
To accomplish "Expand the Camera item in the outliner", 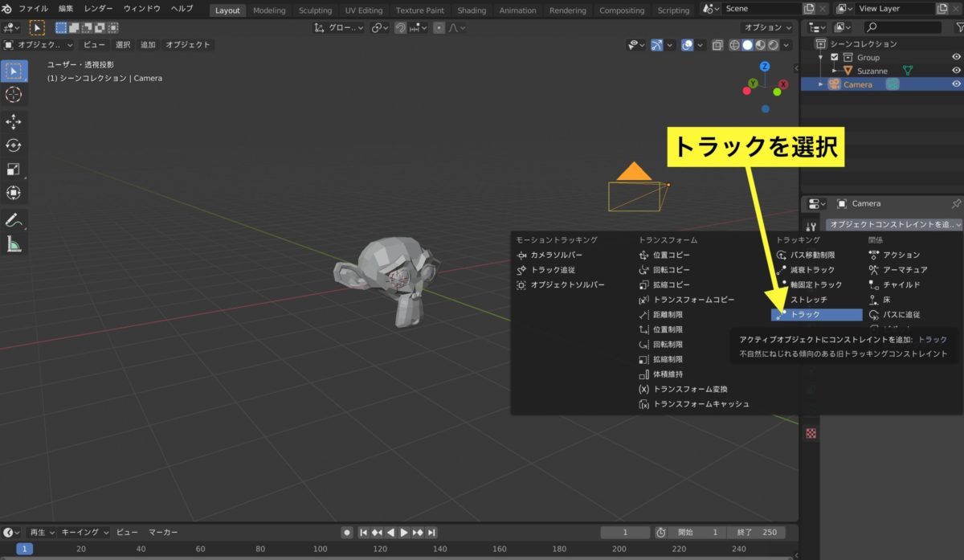I will 820,84.
